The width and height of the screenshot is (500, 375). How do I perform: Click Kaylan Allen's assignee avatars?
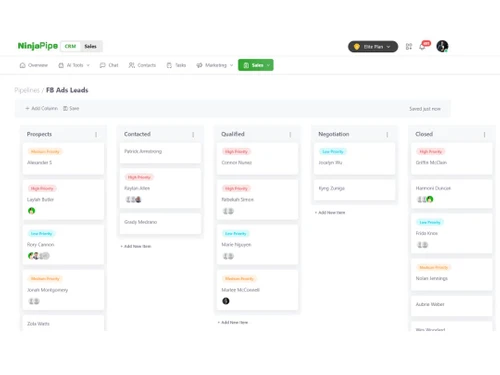[x=133, y=200]
